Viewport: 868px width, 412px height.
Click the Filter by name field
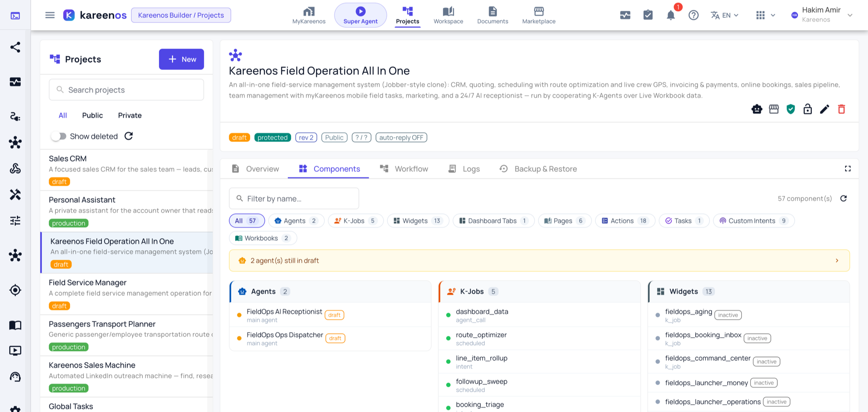(294, 198)
